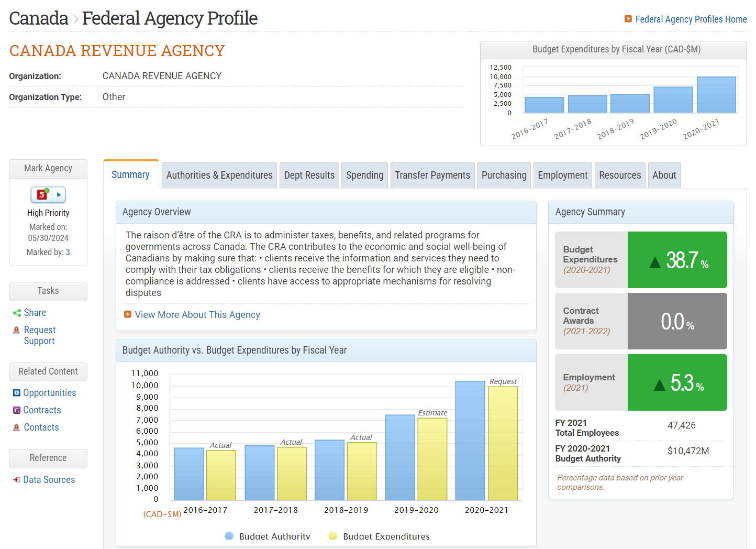Viewport: 756px width, 549px height.
Task: Open the Employment tab
Action: pyautogui.click(x=563, y=175)
